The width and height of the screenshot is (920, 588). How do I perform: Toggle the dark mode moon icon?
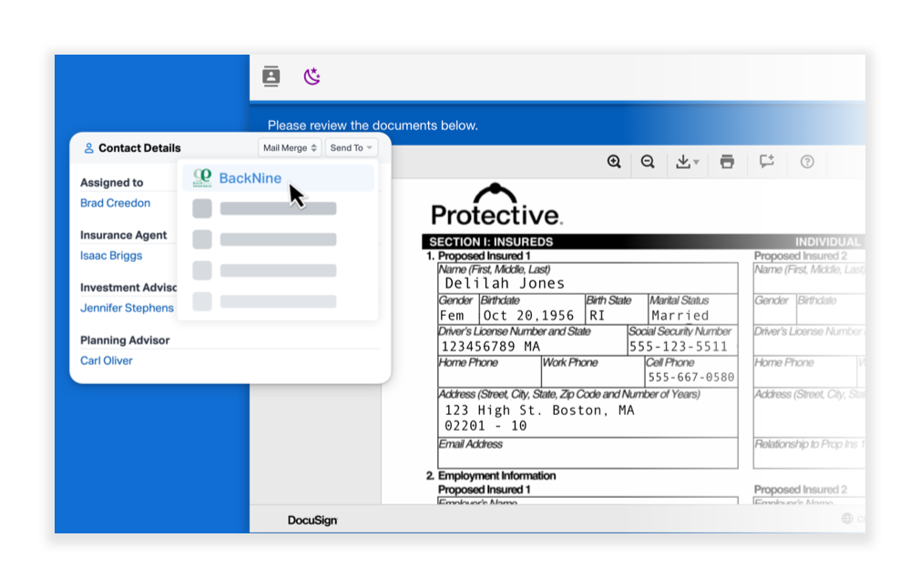point(312,76)
